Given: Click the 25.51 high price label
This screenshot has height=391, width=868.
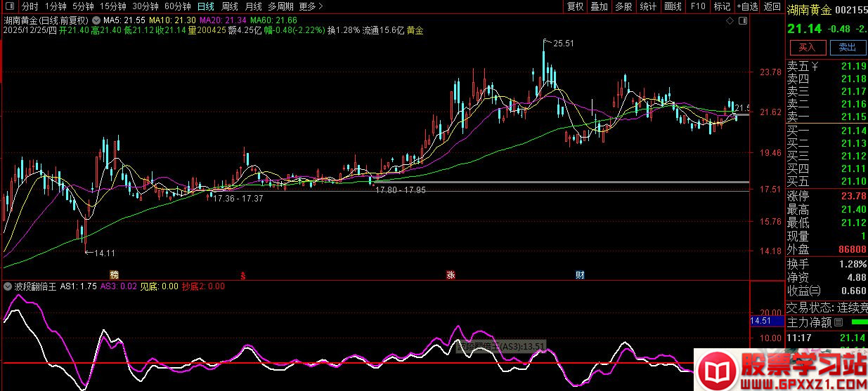Looking at the screenshot, I should point(563,44).
